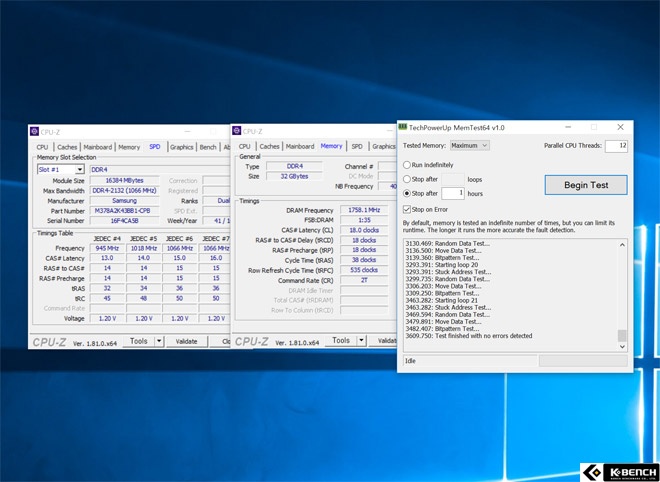Click the log scrollbar thumb

tap(622, 336)
